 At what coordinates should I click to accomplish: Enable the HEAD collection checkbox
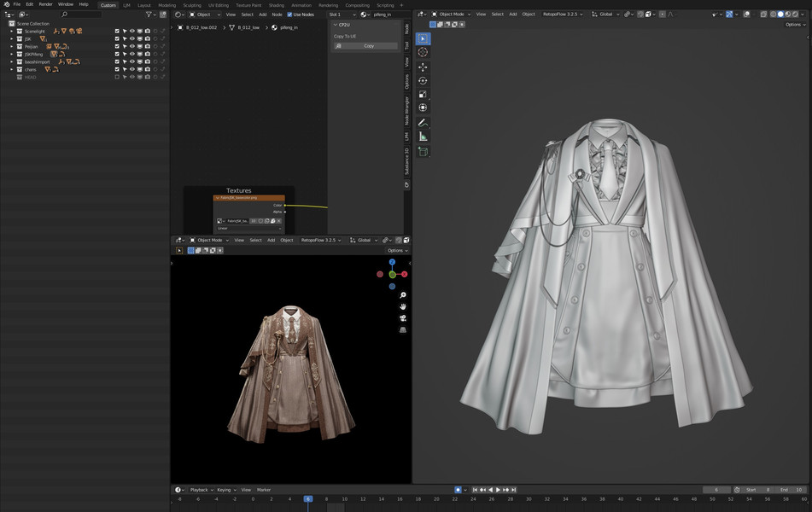pos(117,77)
